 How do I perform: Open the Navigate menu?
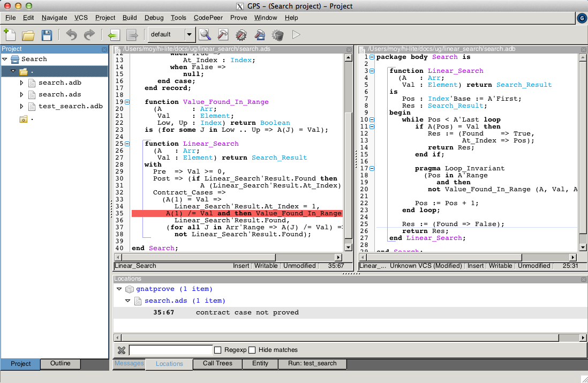[55, 18]
